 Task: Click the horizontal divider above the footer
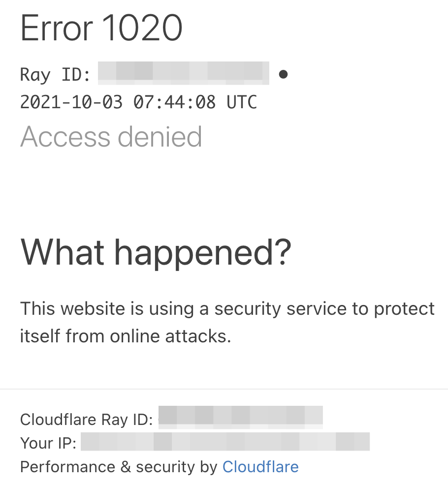pos(224,389)
